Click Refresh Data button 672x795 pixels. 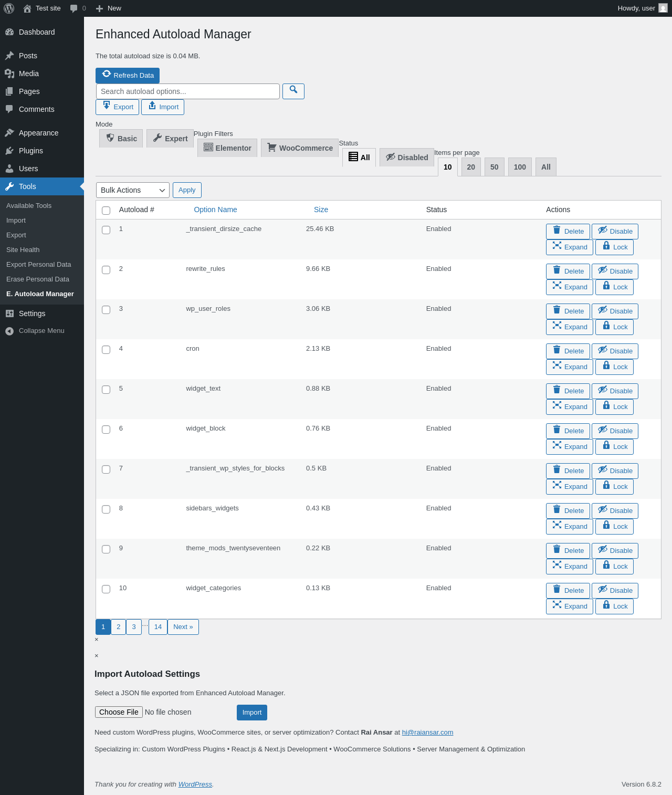(x=128, y=76)
